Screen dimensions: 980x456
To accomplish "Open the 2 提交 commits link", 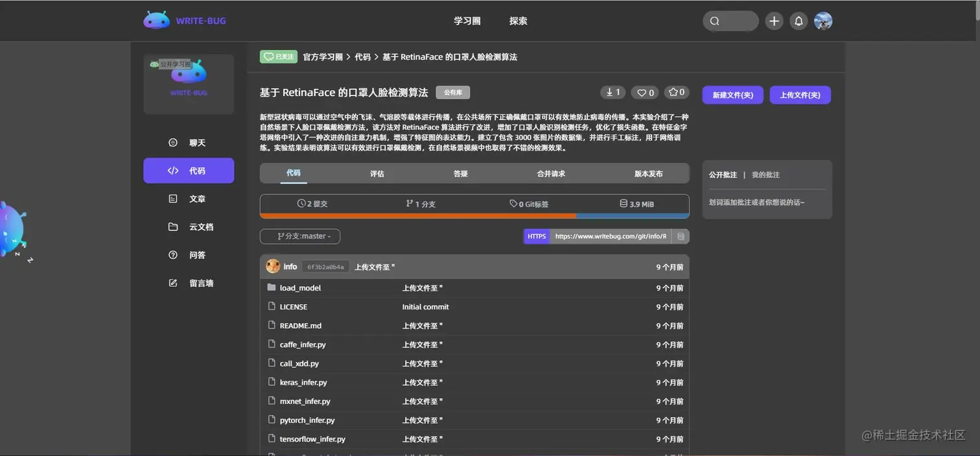I will (312, 204).
